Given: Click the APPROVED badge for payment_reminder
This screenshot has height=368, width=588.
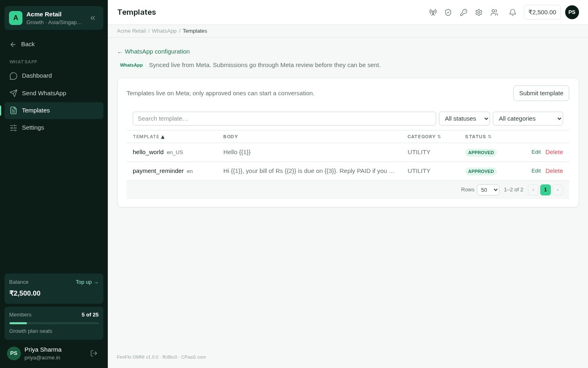Looking at the screenshot, I should [x=481, y=171].
